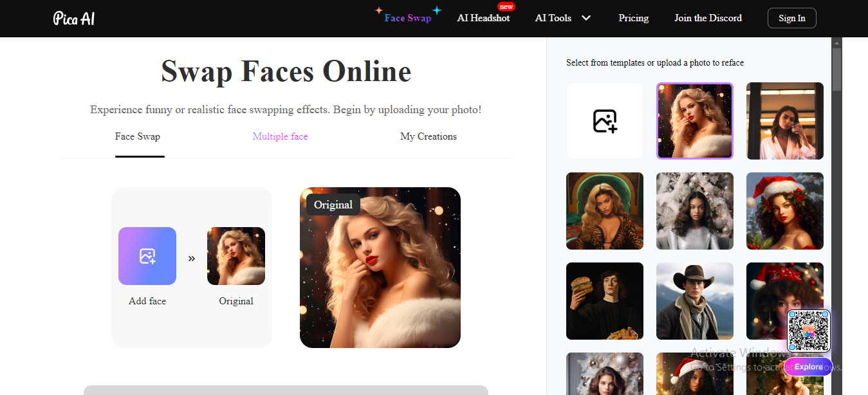
Task: Expand the AI Tools dropdown chevron
Action: click(586, 18)
